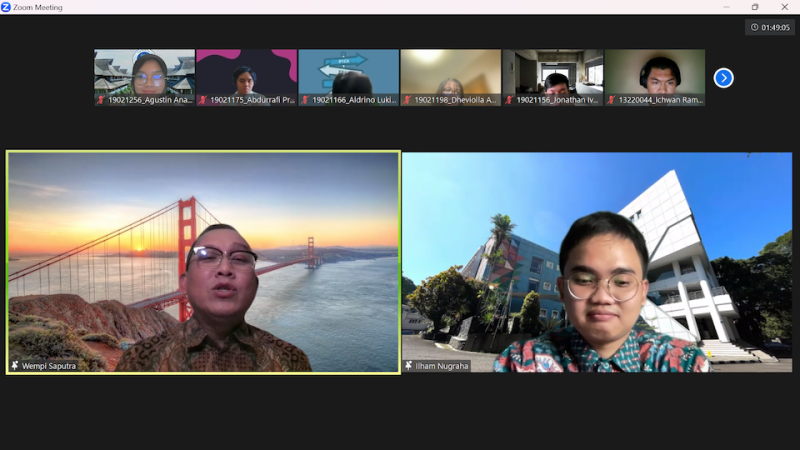Select Agustin's participant video thumbnail
Screen dimensions: 800x450
[145, 72]
